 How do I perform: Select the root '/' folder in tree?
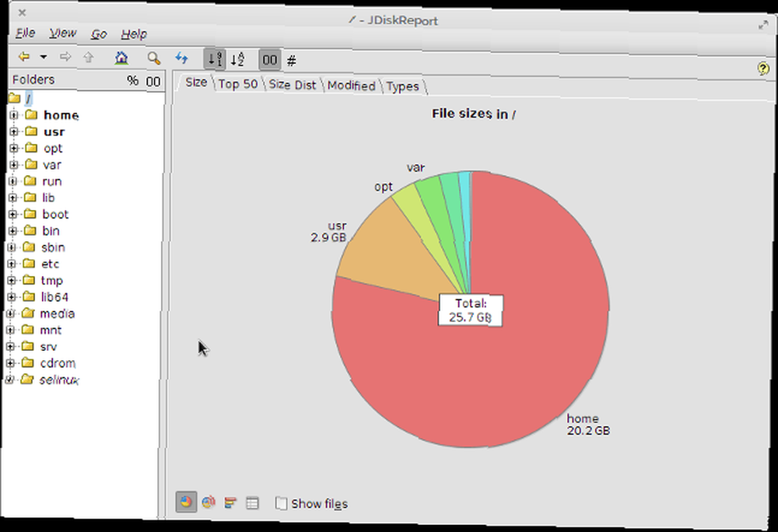point(28,98)
